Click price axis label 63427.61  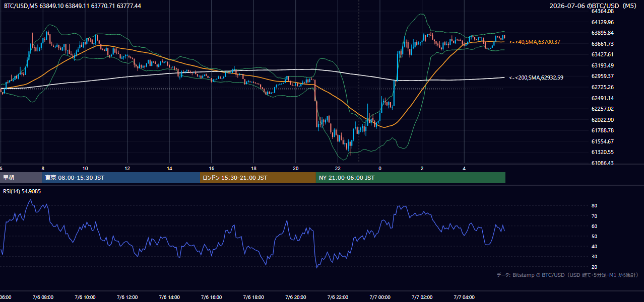(x=602, y=54)
